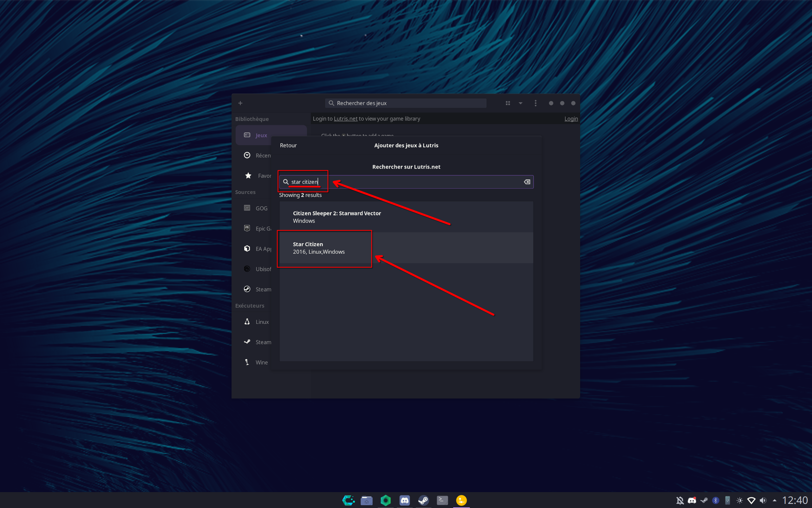The image size is (812, 508).
Task: Open the Garuda launcher in taskbar
Action: pos(348,500)
